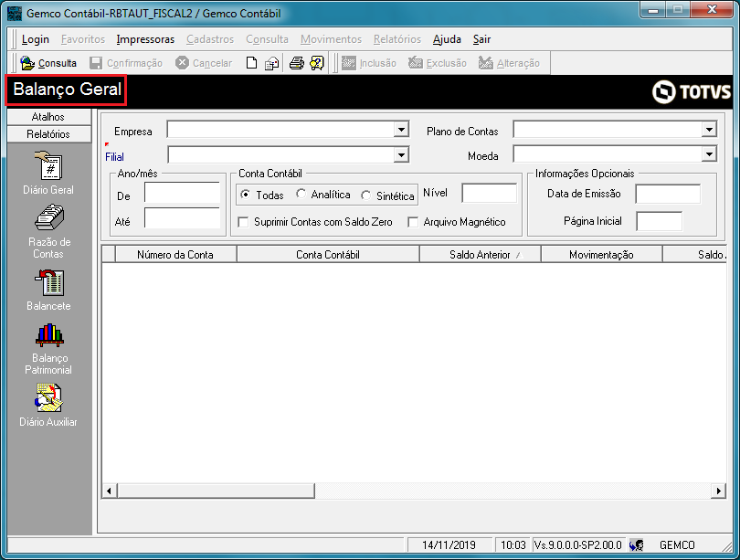Open the Diário Geral report icon

(48, 165)
